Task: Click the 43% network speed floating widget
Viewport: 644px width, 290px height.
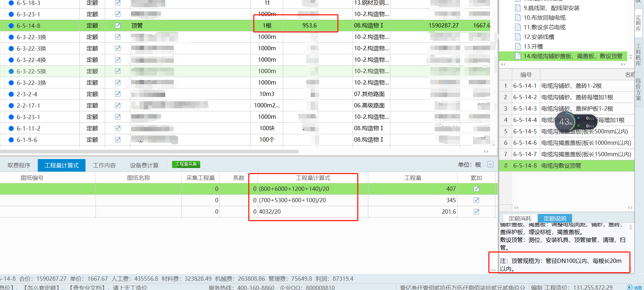Action: (x=575, y=122)
